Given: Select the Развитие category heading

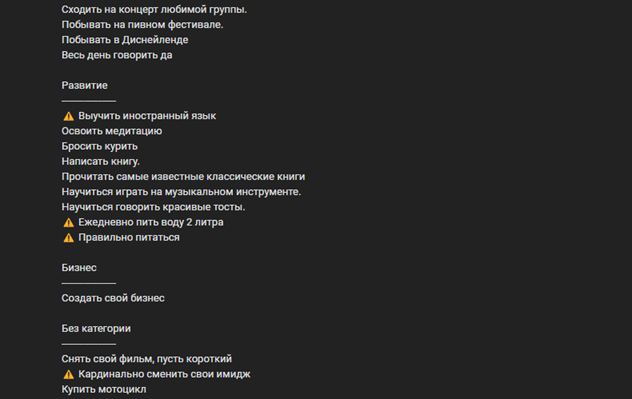Looking at the screenshot, I should point(84,85).
